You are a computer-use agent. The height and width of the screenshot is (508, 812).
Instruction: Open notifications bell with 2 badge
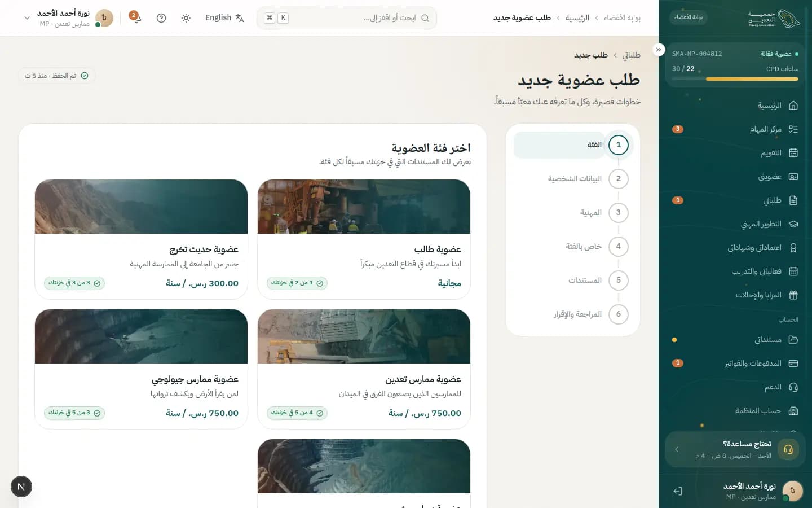(136, 17)
